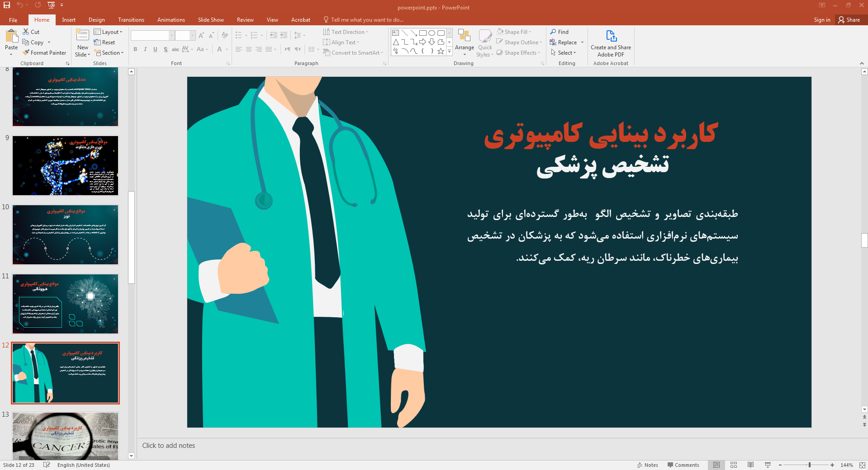Toggle Center paragraph alignment
The height and width of the screenshot is (470, 868).
249,49
